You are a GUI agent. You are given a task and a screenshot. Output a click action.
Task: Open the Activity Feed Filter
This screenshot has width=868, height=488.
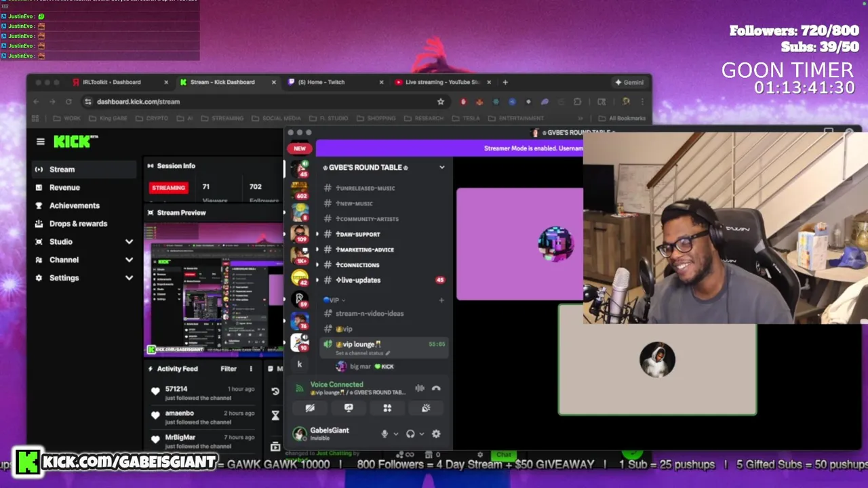[229, 369]
